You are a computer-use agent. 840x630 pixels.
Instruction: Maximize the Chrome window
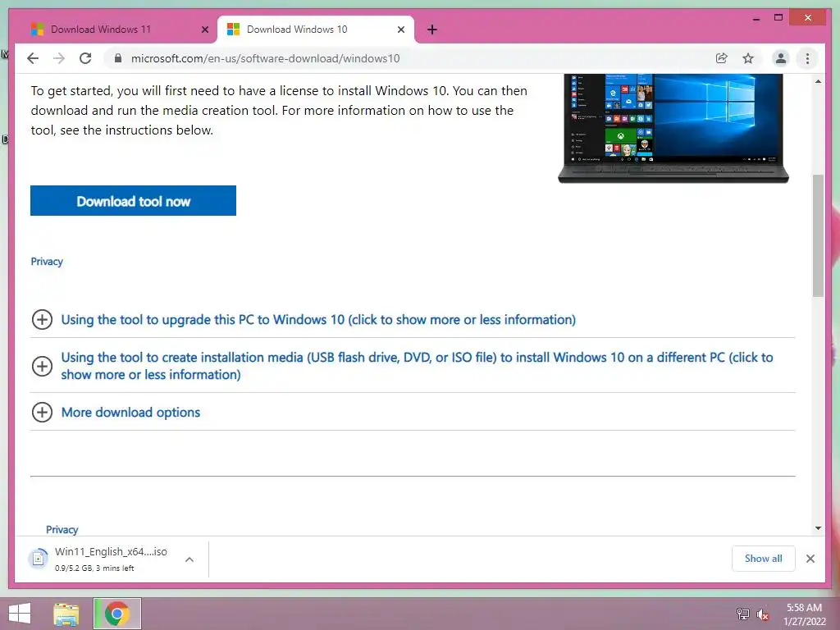pyautogui.click(x=778, y=18)
